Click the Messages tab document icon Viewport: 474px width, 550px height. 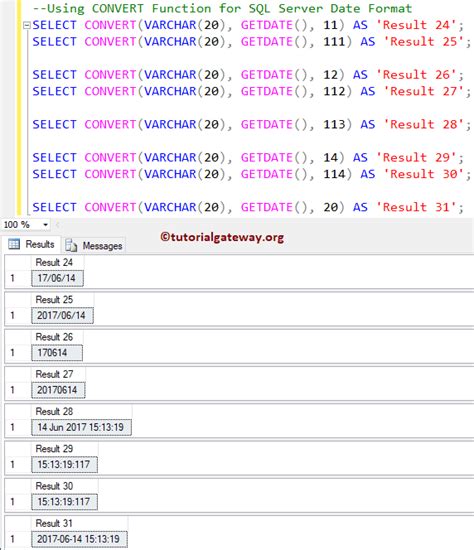(x=71, y=245)
